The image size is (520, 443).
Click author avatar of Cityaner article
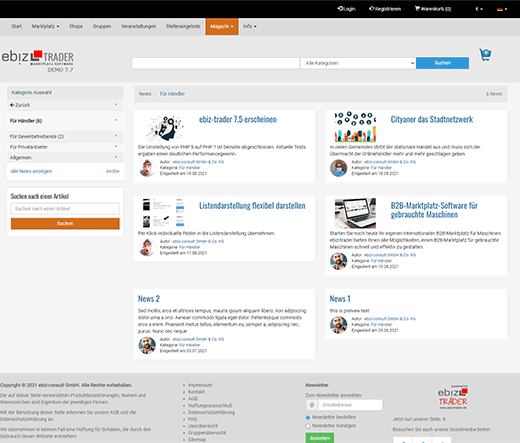coord(339,168)
